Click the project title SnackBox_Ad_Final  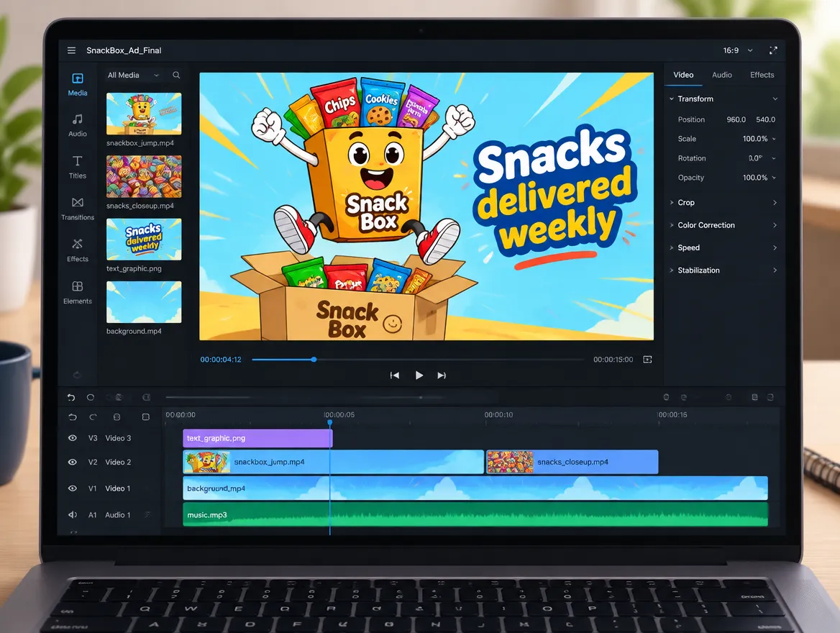pos(124,50)
